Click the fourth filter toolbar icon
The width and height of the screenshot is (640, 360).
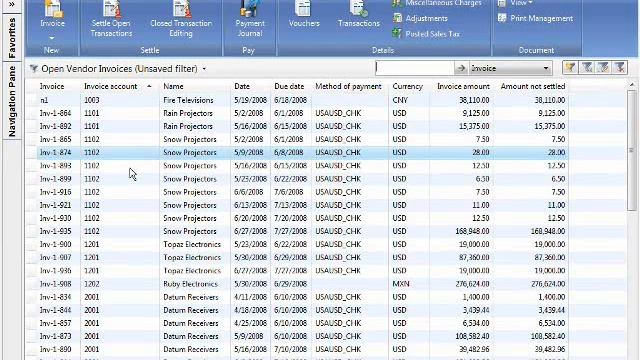(620, 67)
